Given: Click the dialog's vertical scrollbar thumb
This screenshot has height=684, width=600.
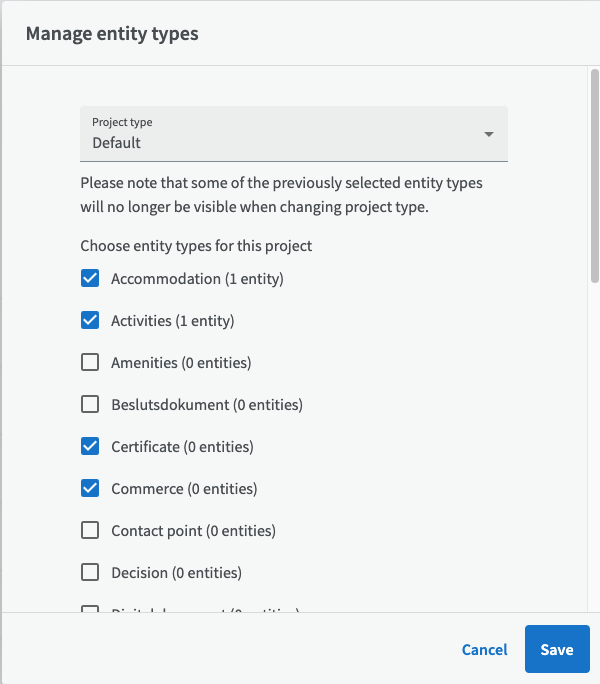Looking at the screenshot, I should click(x=595, y=176).
